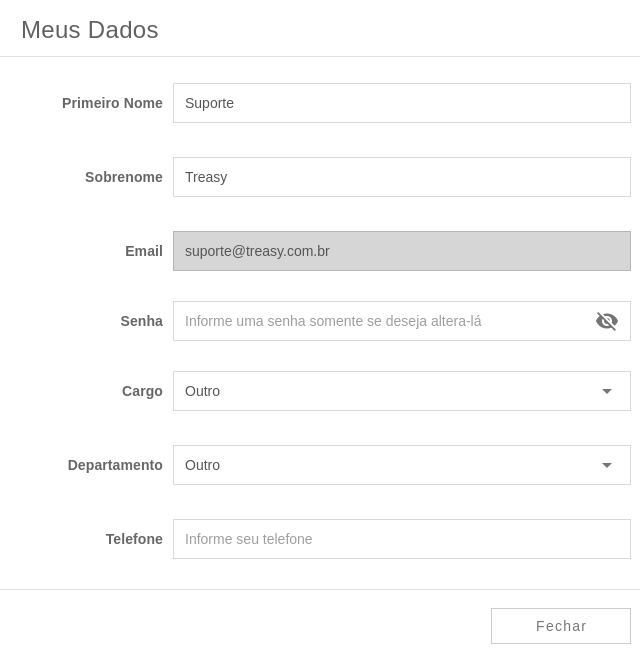Viewport: 640px width, 649px height.
Task: Click the suporte@treasy.com.br email text
Action: point(257,251)
